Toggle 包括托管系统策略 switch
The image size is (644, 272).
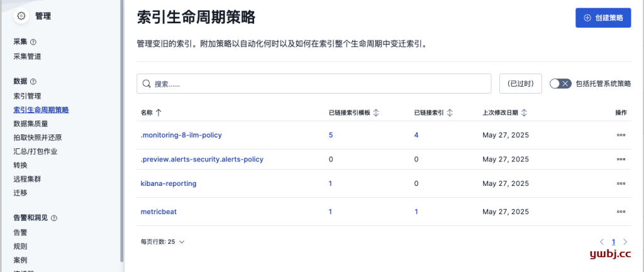560,84
